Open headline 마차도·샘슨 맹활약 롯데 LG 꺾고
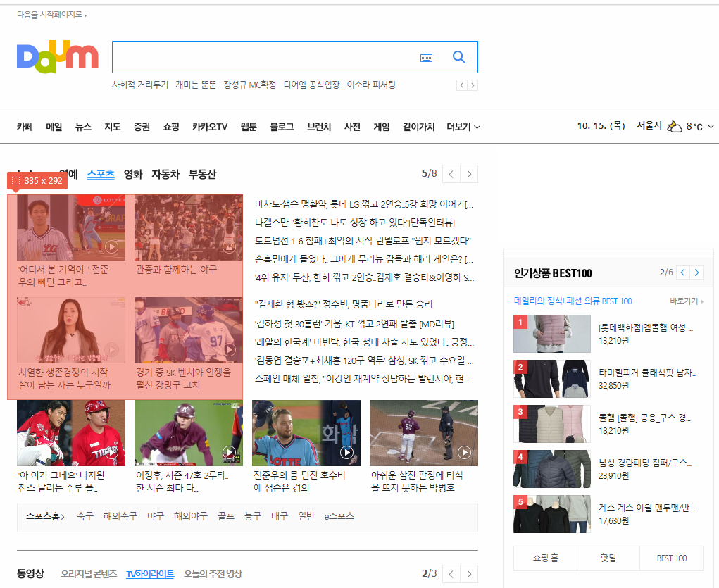This screenshot has height=588, width=719. (364, 204)
